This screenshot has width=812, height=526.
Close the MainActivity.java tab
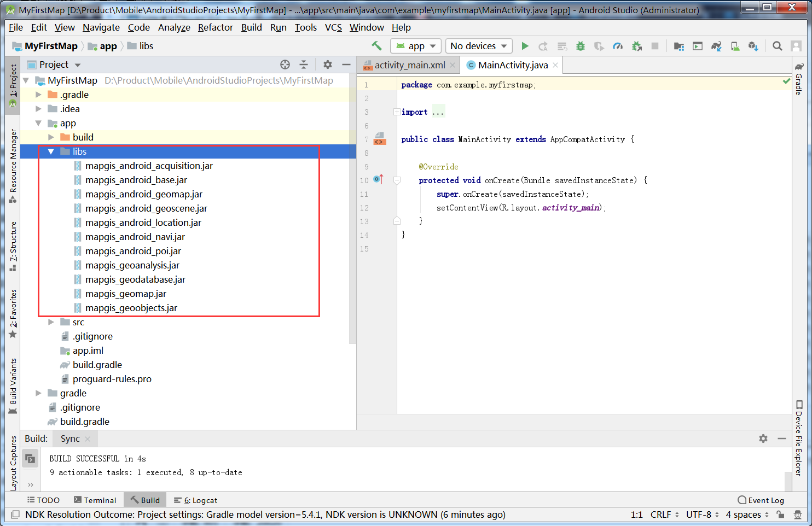click(x=555, y=65)
